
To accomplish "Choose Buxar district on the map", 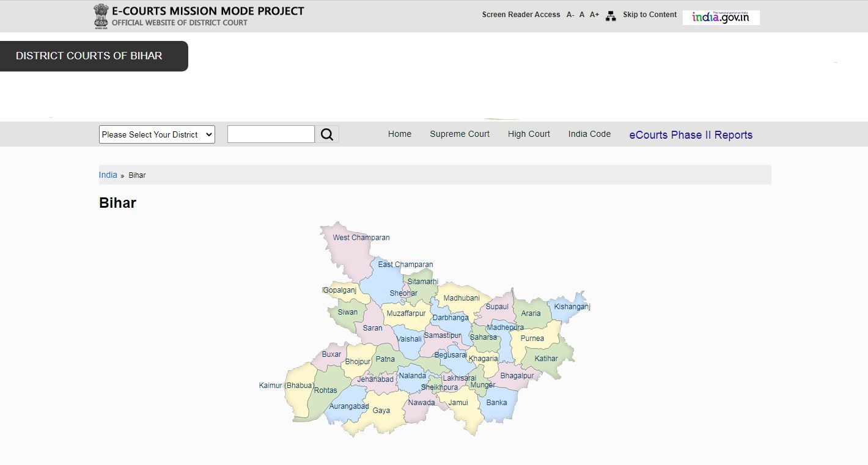I will pyautogui.click(x=331, y=354).
